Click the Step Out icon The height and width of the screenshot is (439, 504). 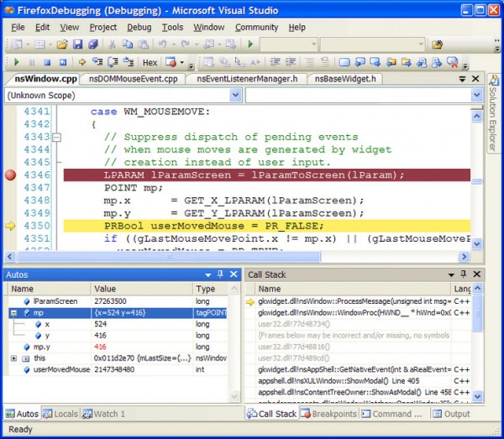pyautogui.click(x=129, y=61)
